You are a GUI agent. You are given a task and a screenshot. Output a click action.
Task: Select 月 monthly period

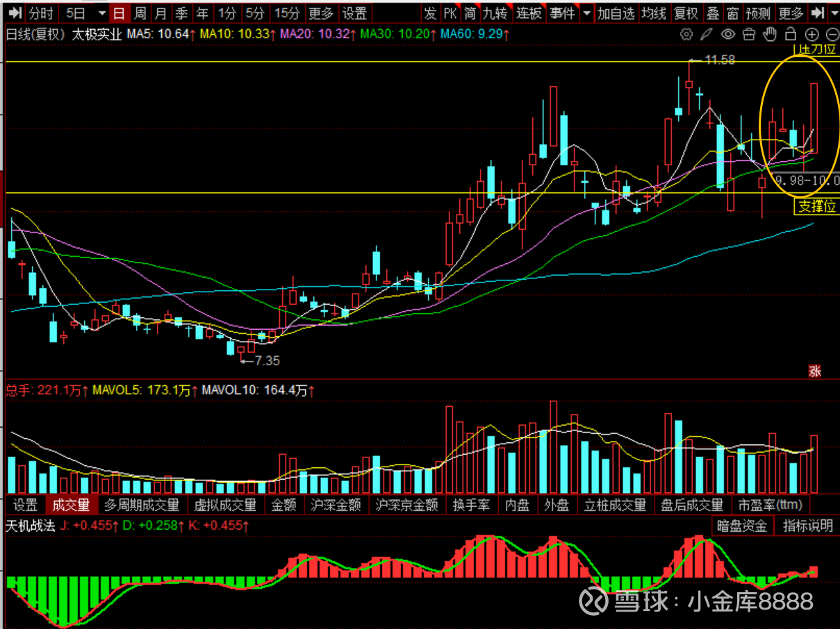[160, 13]
